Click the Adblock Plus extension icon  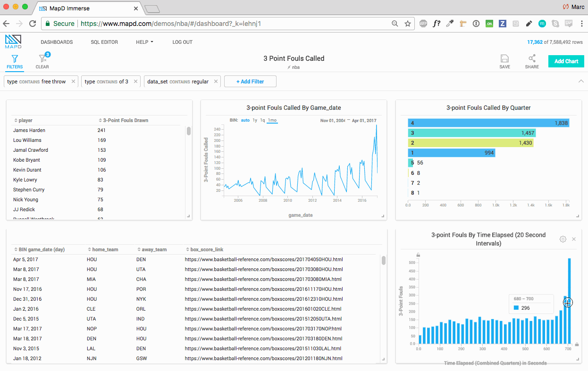click(424, 24)
